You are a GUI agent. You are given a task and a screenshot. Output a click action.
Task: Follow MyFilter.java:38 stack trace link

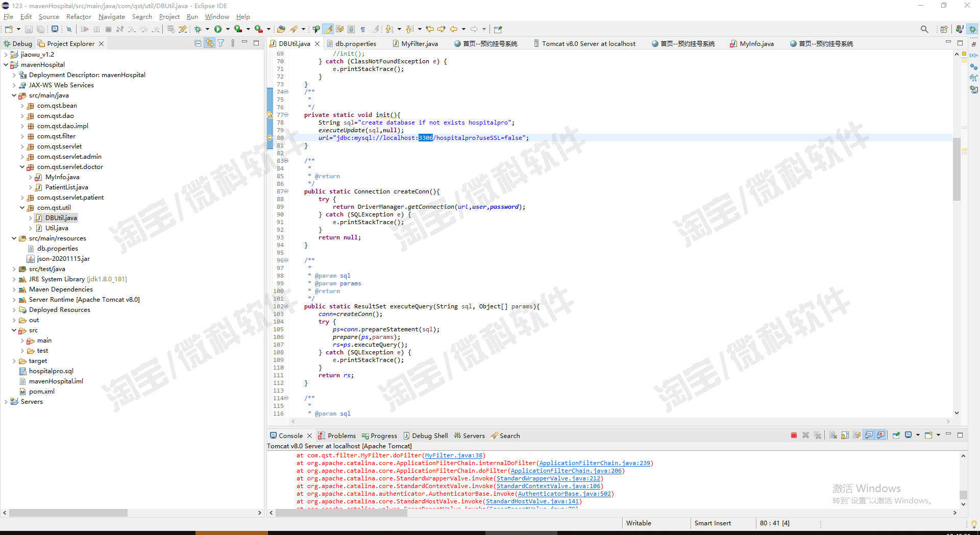coord(453,455)
